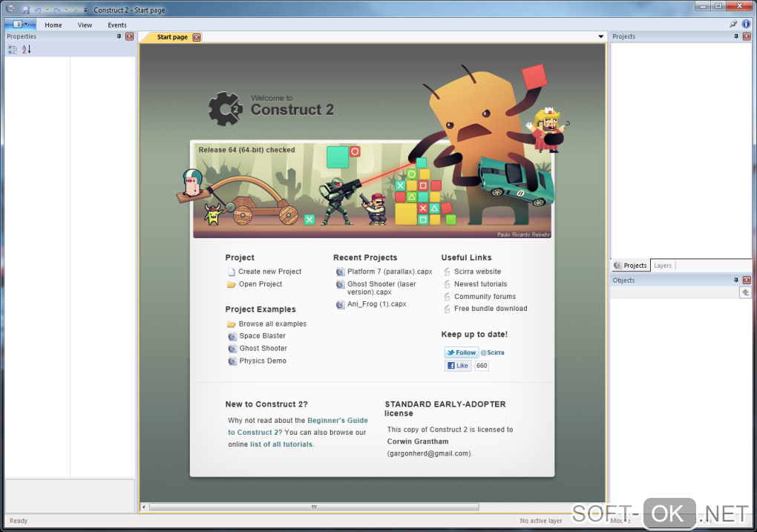Image resolution: width=757 pixels, height=532 pixels.
Task: Click the blue About info icon
Action: pos(747,24)
